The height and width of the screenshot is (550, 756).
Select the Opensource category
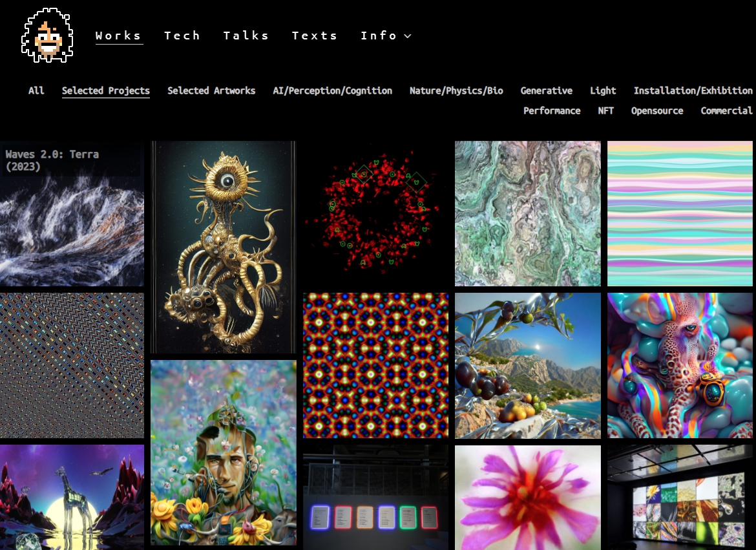[657, 111]
